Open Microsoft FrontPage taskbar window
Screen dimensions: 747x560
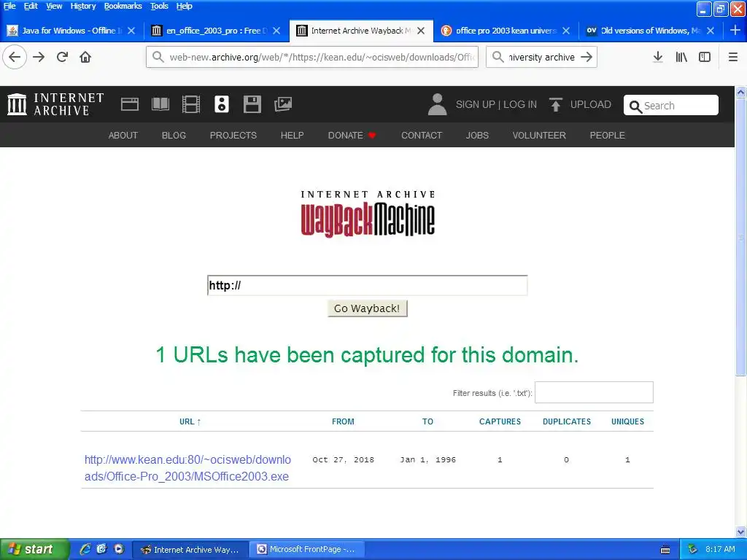pyautogui.click(x=308, y=549)
